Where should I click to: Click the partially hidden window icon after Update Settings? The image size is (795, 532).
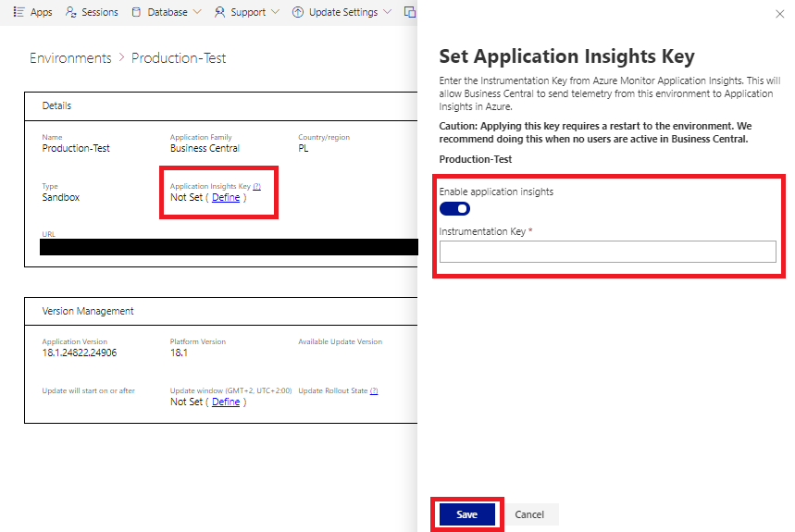click(410, 12)
